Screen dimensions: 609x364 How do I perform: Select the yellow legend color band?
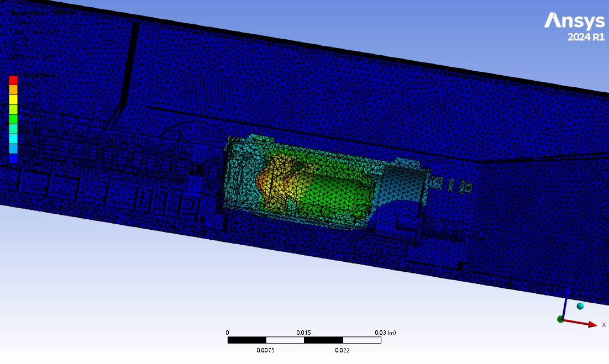(13, 99)
